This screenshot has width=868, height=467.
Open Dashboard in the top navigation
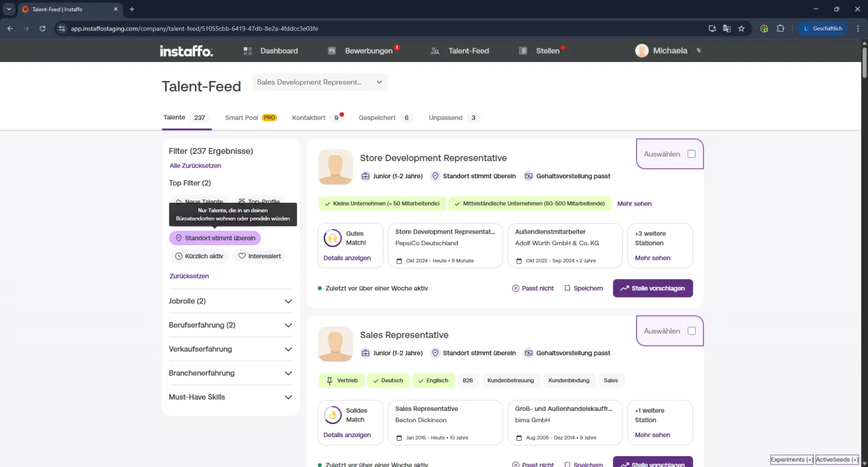click(271, 51)
